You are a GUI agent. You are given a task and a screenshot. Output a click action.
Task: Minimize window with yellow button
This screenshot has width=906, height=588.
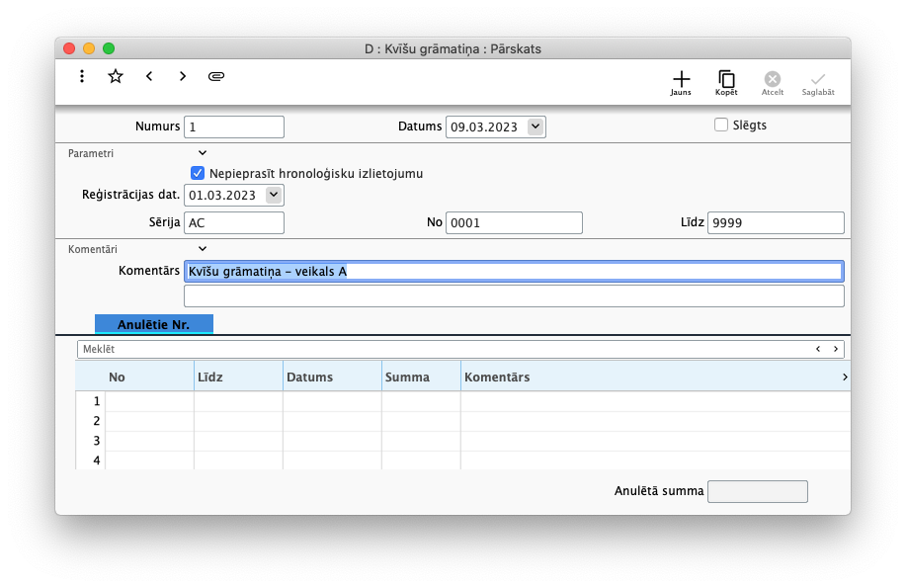click(x=89, y=48)
